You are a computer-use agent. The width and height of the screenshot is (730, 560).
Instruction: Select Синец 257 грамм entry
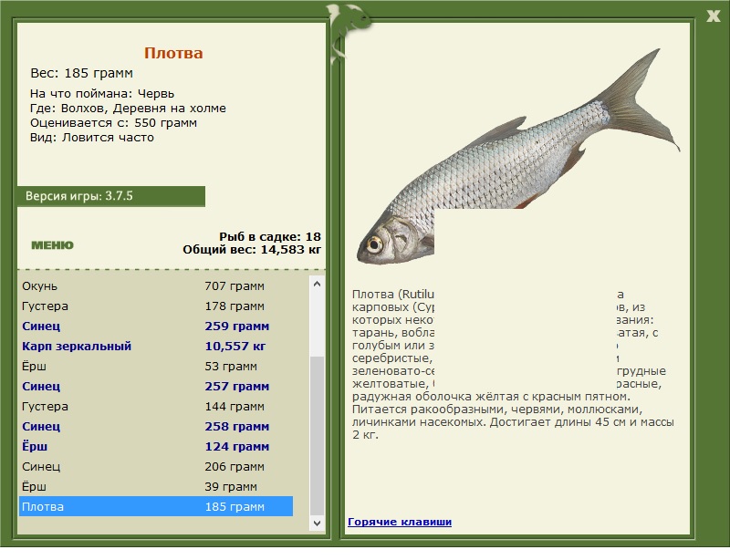[x=156, y=386]
